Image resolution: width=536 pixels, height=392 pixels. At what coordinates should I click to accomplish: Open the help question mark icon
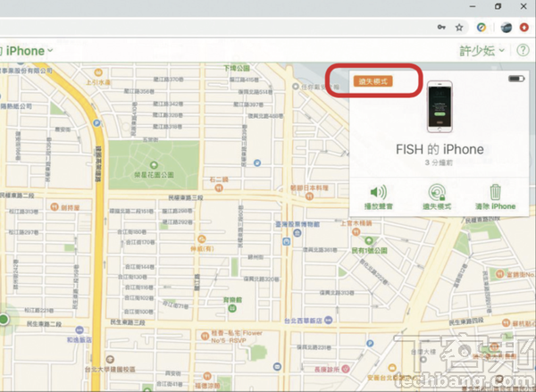click(523, 51)
